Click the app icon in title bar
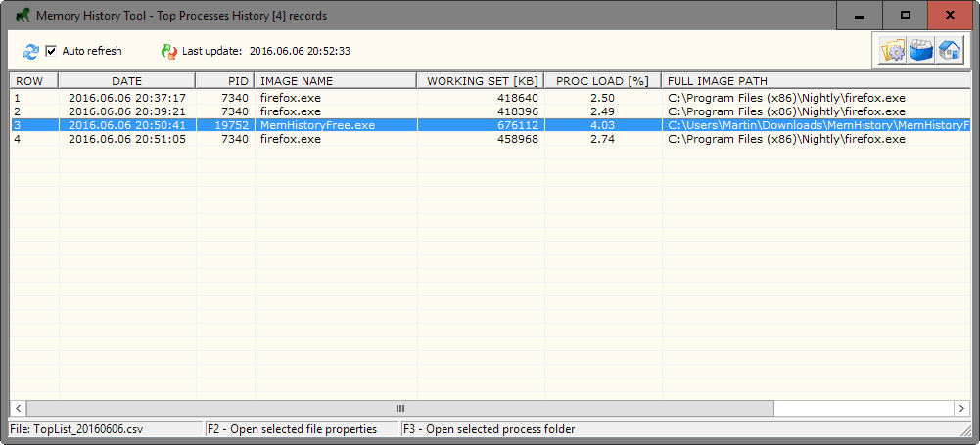980x445 pixels. coord(23,15)
